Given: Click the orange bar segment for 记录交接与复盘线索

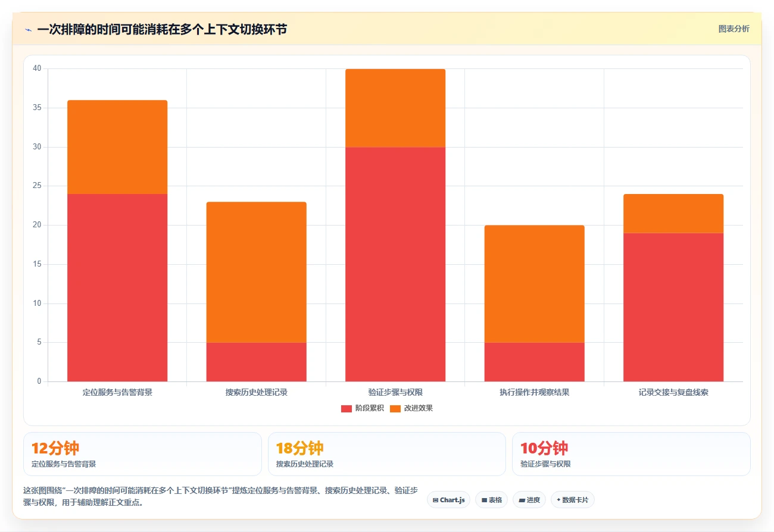Looking at the screenshot, I should [x=673, y=213].
